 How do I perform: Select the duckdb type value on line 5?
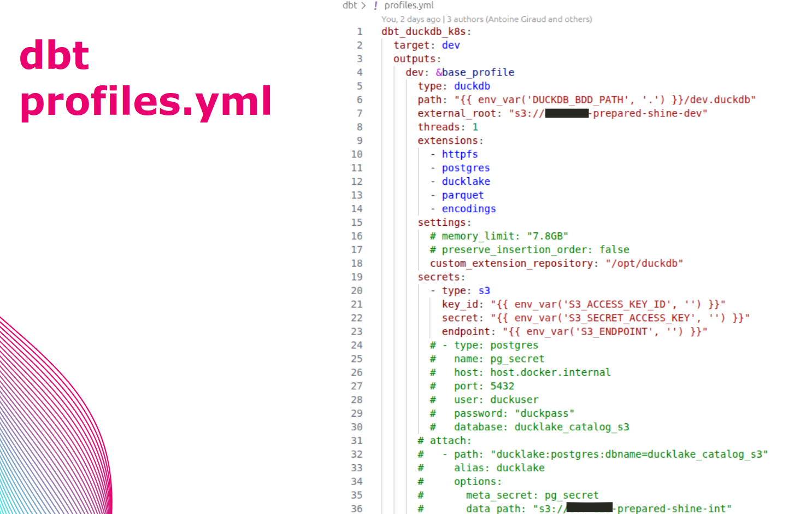(x=472, y=86)
